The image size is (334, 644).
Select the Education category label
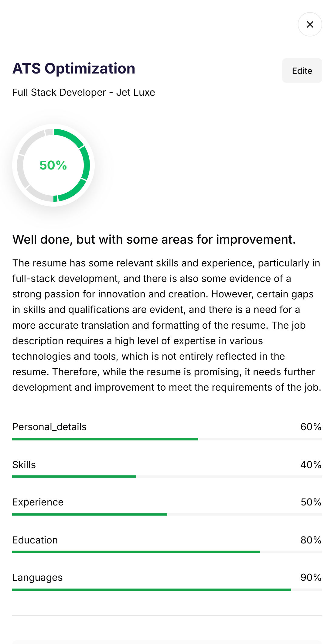click(35, 540)
